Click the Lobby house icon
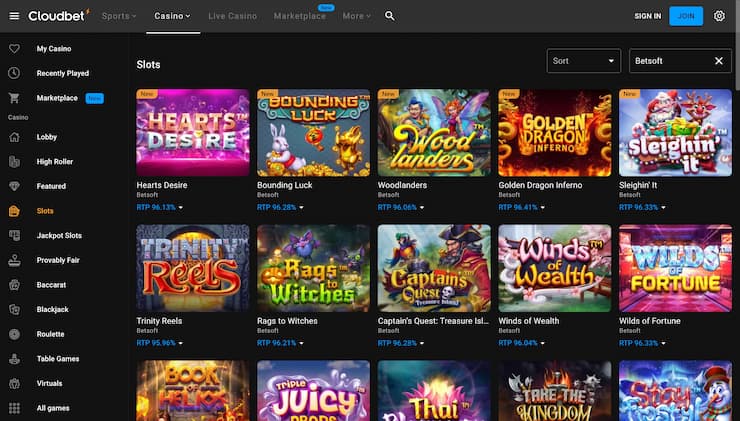The image size is (740, 421). [14, 137]
